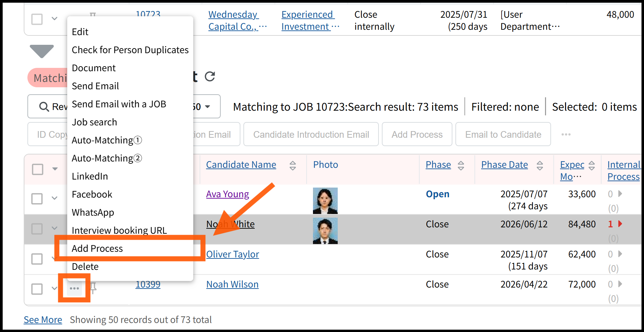Open the dropdown arrow beside header checkbox

click(55, 169)
